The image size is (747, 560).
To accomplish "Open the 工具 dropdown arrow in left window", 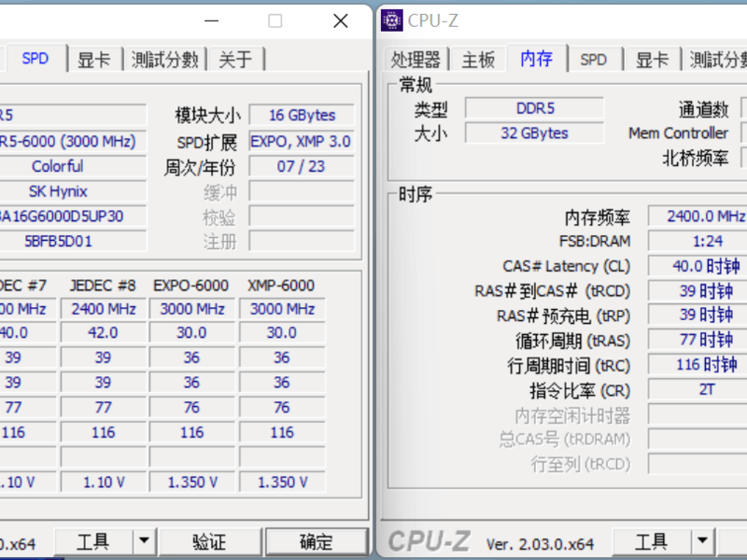I will [x=145, y=541].
